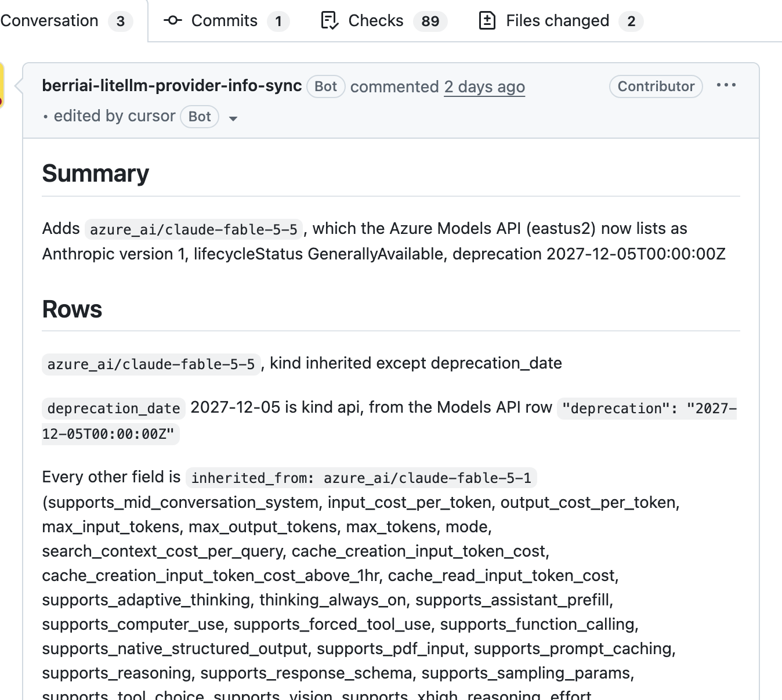The width and height of the screenshot is (782, 700).
Task: Click the Rows heading
Action: tap(72, 309)
